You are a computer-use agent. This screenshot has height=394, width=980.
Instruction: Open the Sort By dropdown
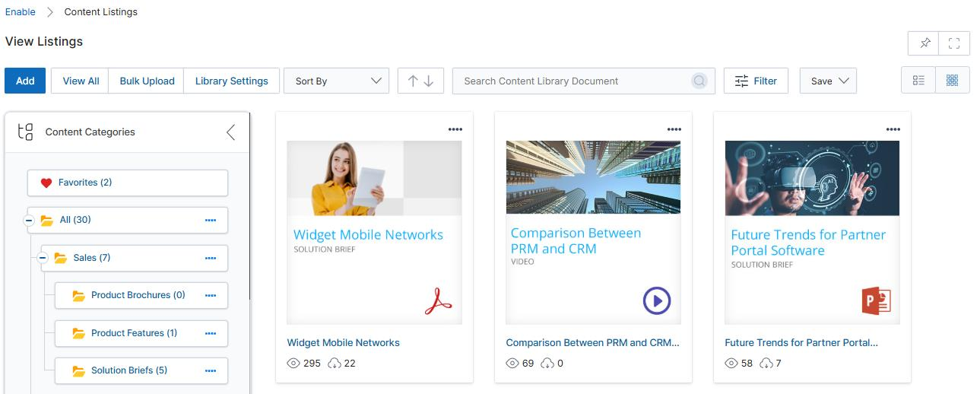[x=336, y=81]
